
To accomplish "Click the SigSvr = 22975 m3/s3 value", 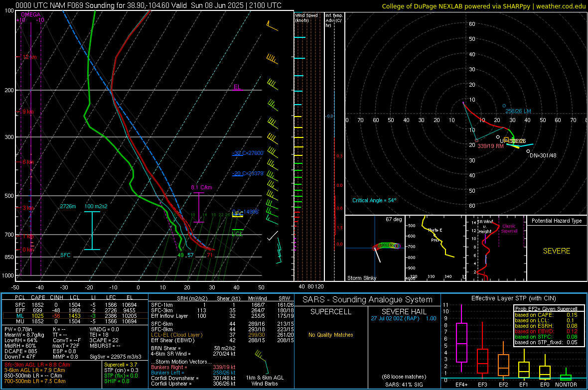I will [116, 357].
